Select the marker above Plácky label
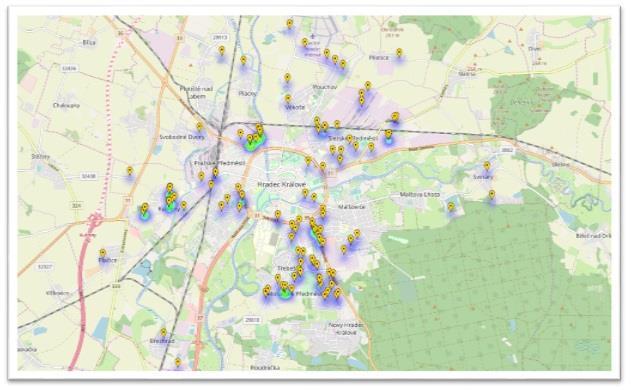The height and width of the screenshot is (390, 631). tap(243, 61)
